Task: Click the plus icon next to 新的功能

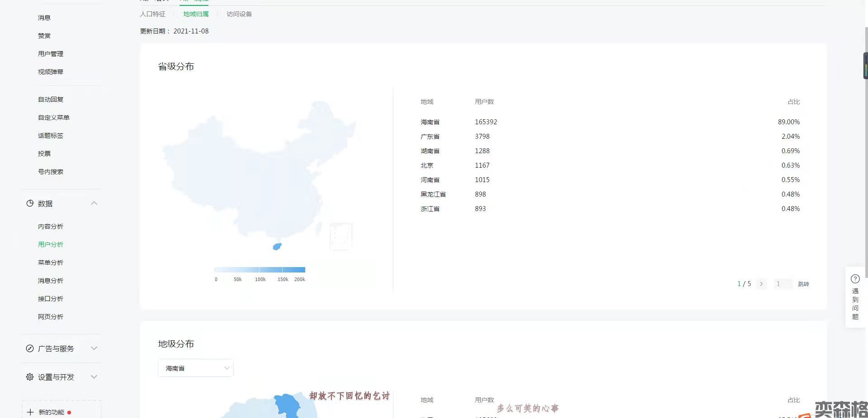Action: [30, 412]
